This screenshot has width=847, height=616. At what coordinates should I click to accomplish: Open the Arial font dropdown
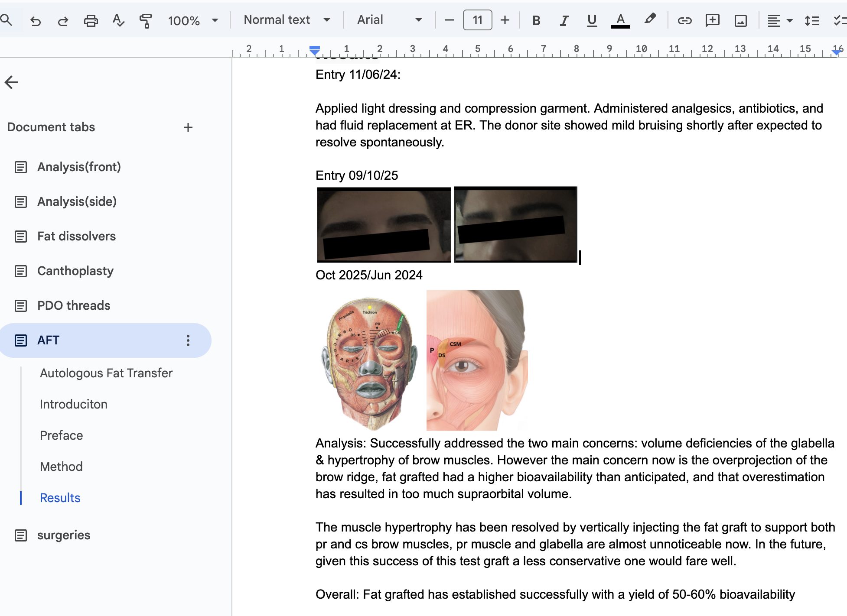[x=389, y=20]
